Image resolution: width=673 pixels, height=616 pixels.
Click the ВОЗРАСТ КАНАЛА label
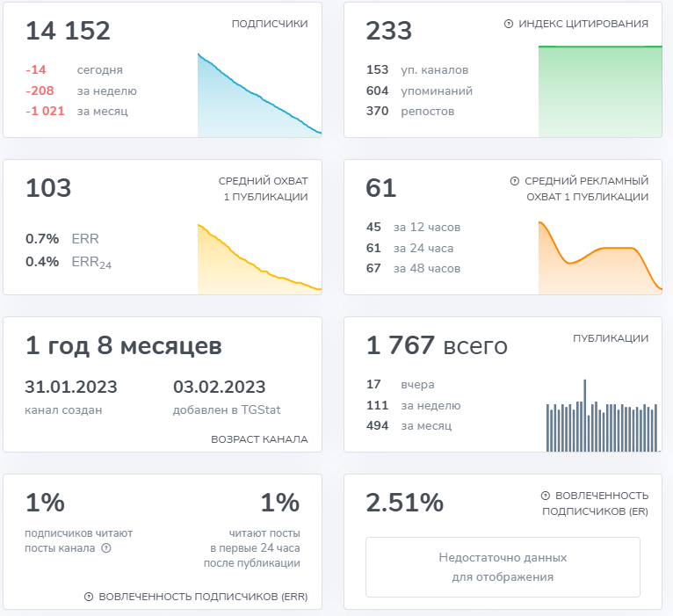(x=259, y=439)
